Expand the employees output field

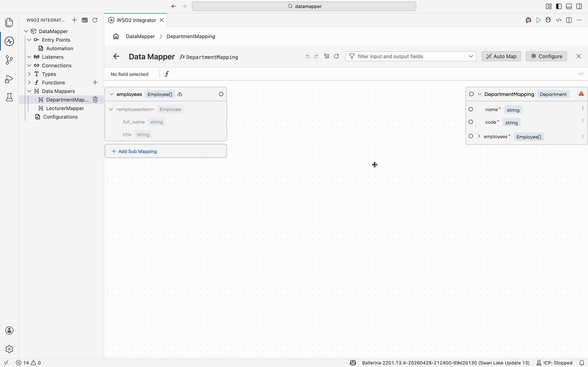(479, 136)
